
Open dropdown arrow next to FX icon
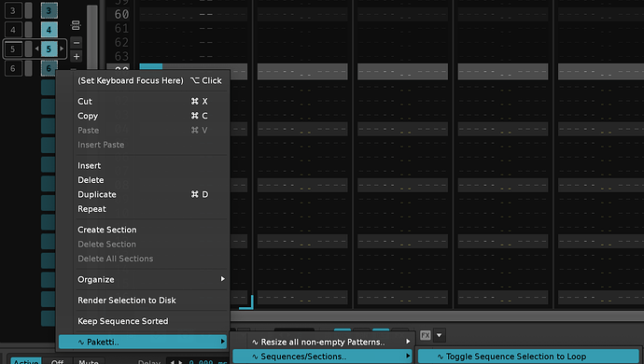point(439,335)
